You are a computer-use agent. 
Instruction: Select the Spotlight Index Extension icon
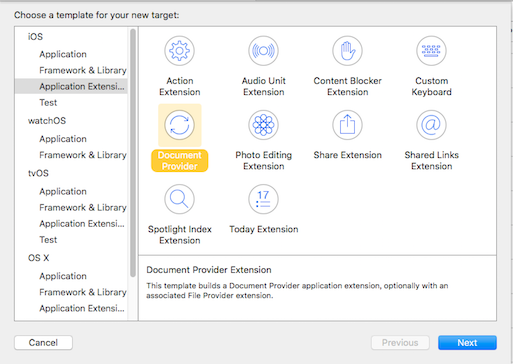click(x=179, y=199)
